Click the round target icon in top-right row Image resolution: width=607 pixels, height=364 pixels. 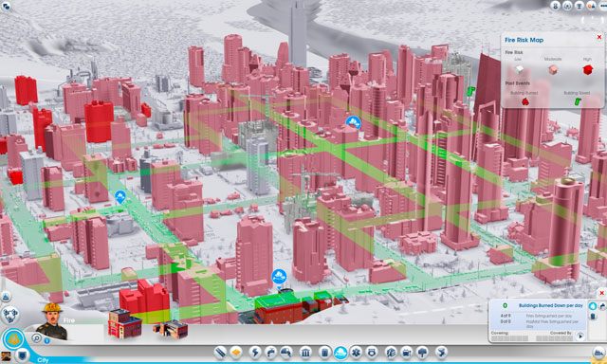pyautogui.click(x=567, y=6)
